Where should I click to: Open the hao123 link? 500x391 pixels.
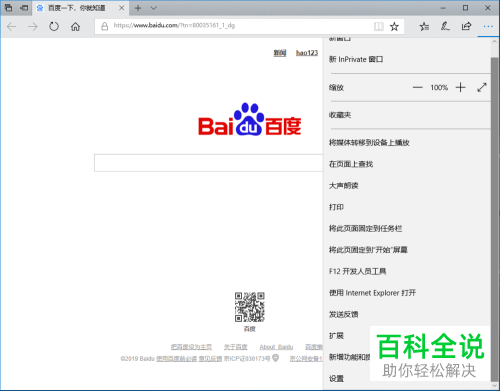307,53
